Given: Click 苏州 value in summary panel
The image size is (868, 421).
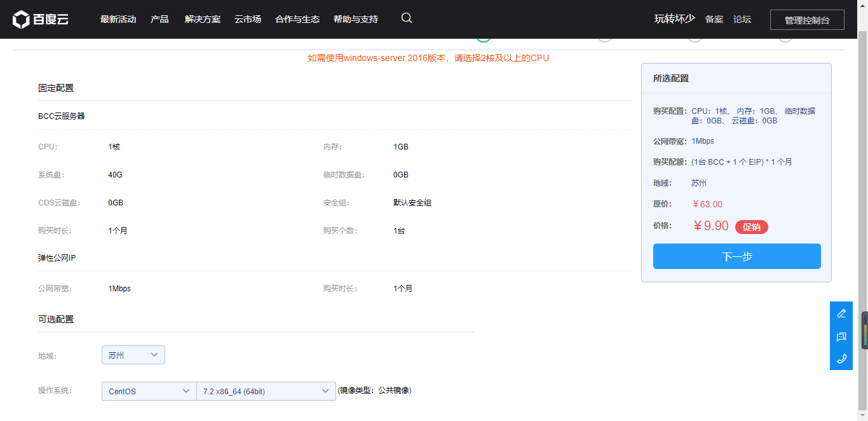Looking at the screenshot, I should pos(699,183).
